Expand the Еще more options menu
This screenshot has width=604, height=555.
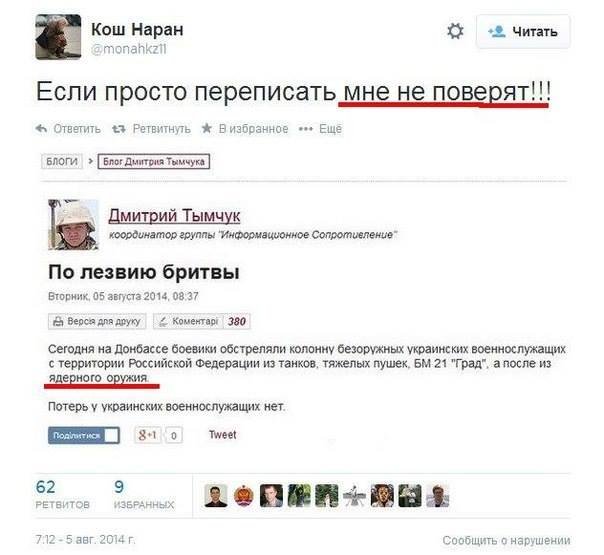pyautogui.click(x=320, y=129)
